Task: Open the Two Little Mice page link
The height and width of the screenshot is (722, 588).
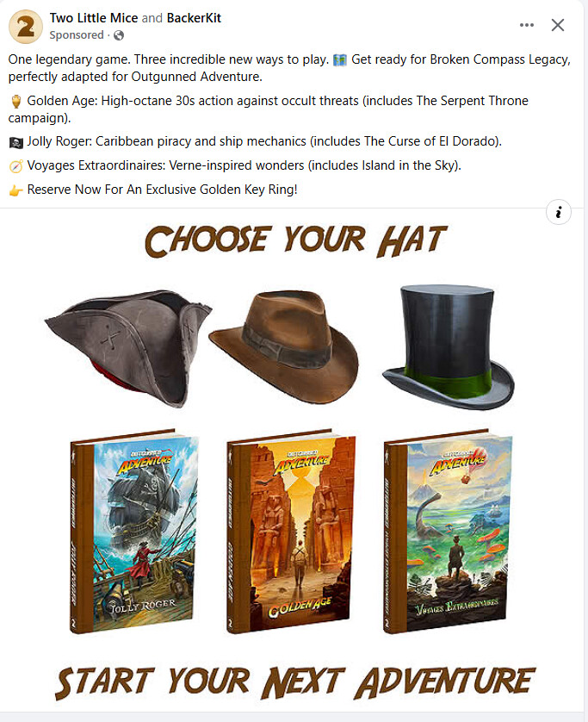Action: click(94, 18)
